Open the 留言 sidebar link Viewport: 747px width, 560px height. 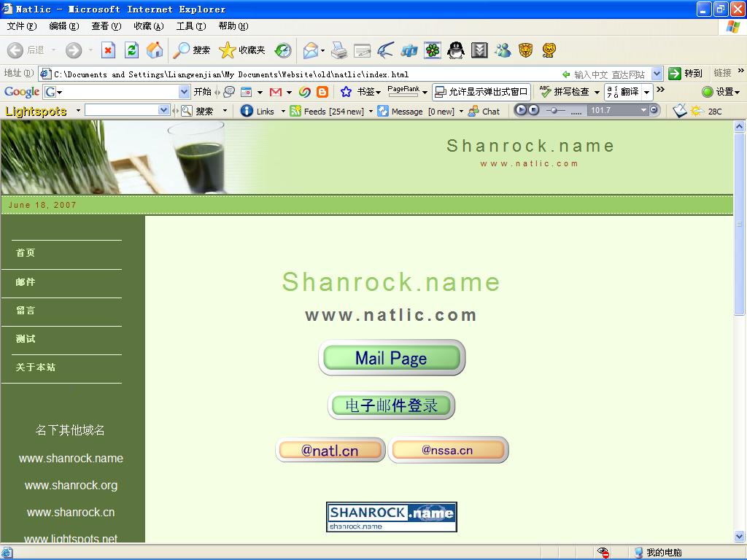click(26, 311)
